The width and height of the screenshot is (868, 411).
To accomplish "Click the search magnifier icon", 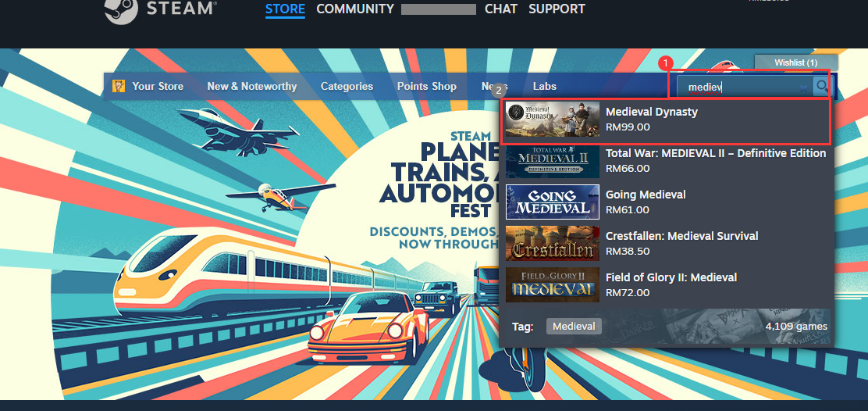I will click(x=822, y=87).
